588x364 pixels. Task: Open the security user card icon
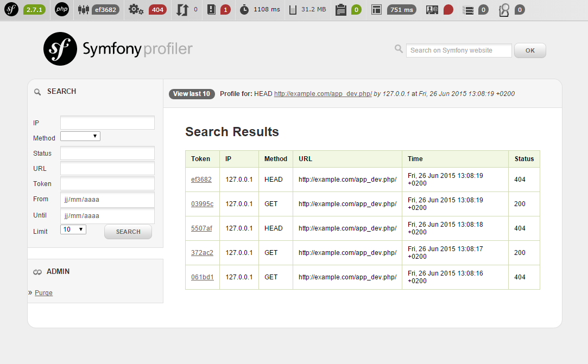[x=432, y=10]
